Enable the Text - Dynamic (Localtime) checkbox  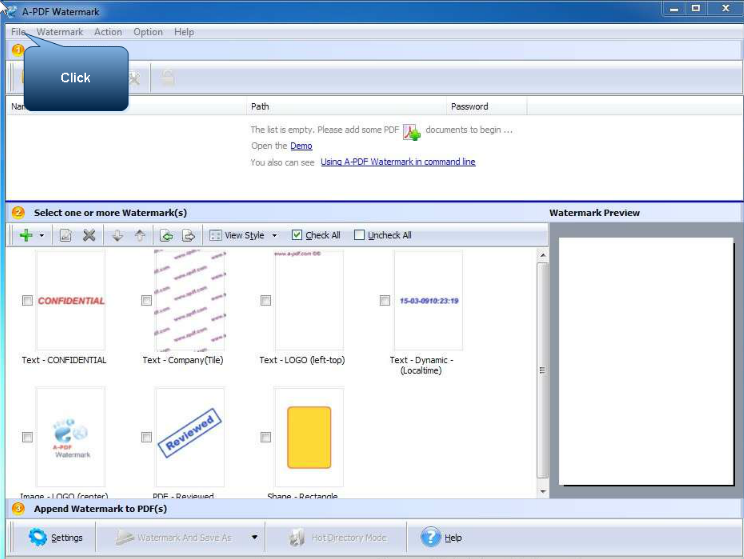[385, 300]
